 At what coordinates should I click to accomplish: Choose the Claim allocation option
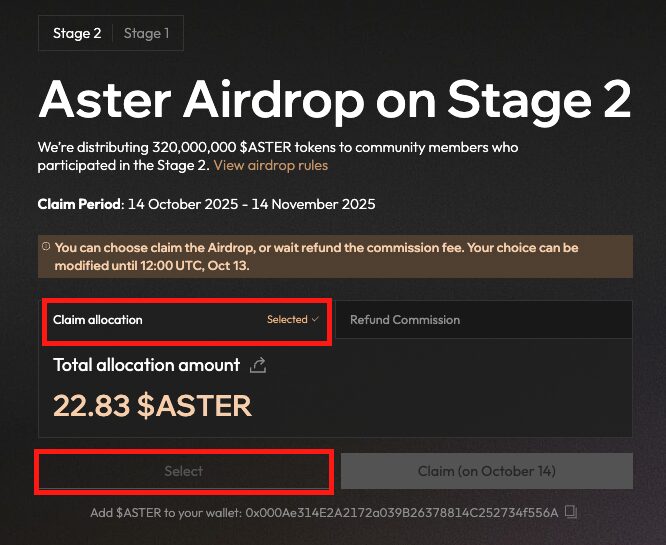click(98, 320)
